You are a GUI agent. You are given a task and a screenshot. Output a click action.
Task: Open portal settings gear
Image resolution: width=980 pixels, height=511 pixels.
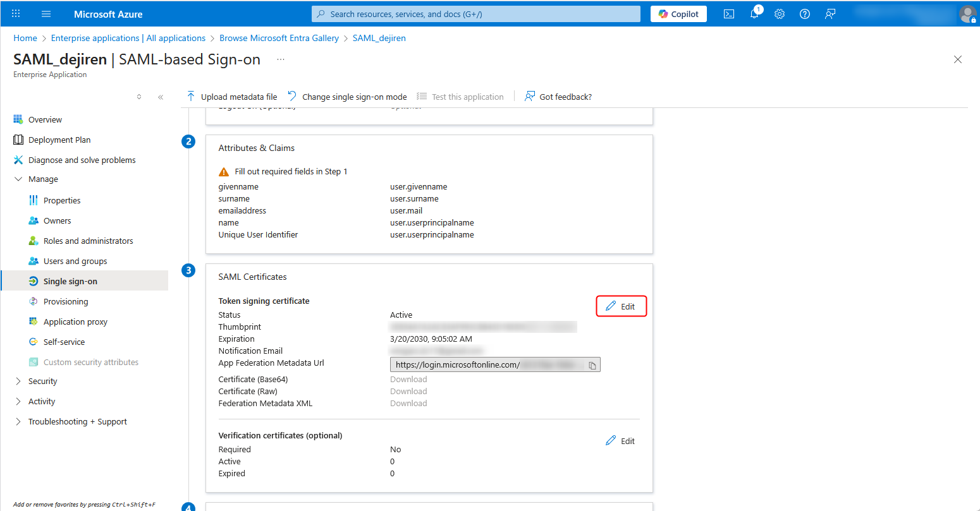(780, 14)
